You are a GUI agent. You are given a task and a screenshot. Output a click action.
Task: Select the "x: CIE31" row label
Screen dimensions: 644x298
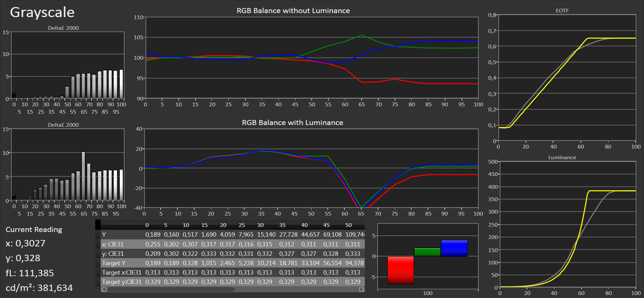(113, 244)
